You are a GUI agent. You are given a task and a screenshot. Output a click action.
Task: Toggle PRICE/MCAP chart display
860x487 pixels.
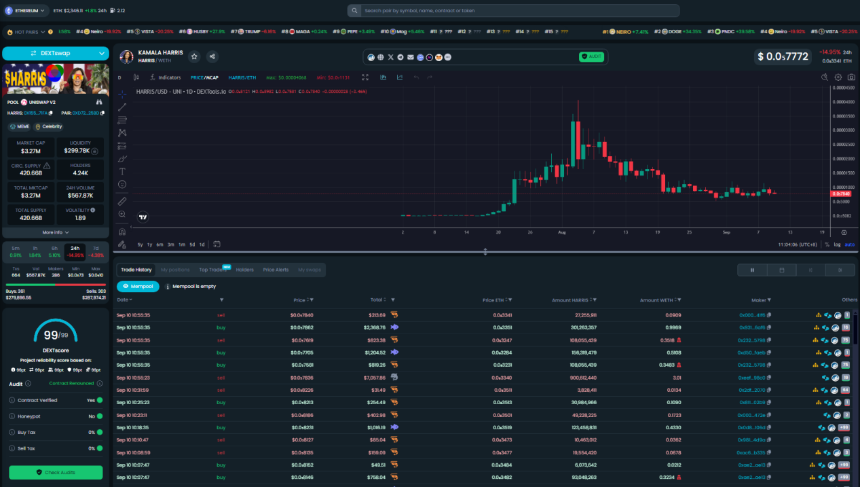coord(205,77)
